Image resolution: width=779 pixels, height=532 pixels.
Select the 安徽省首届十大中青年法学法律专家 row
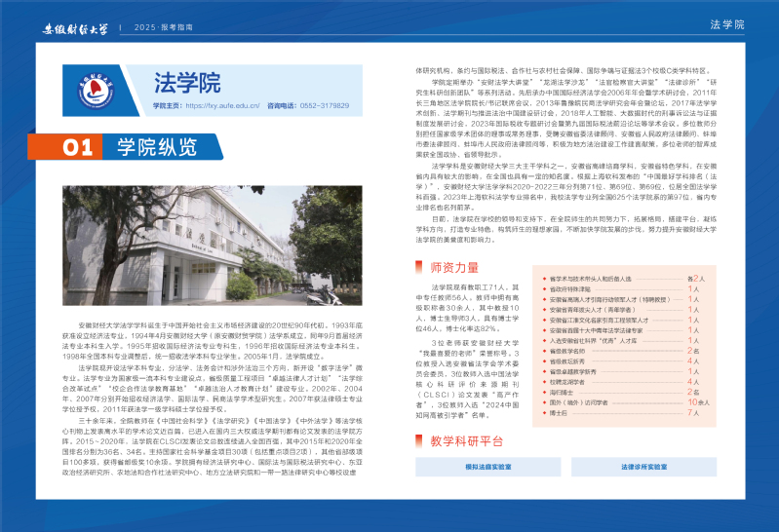click(621, 330)
